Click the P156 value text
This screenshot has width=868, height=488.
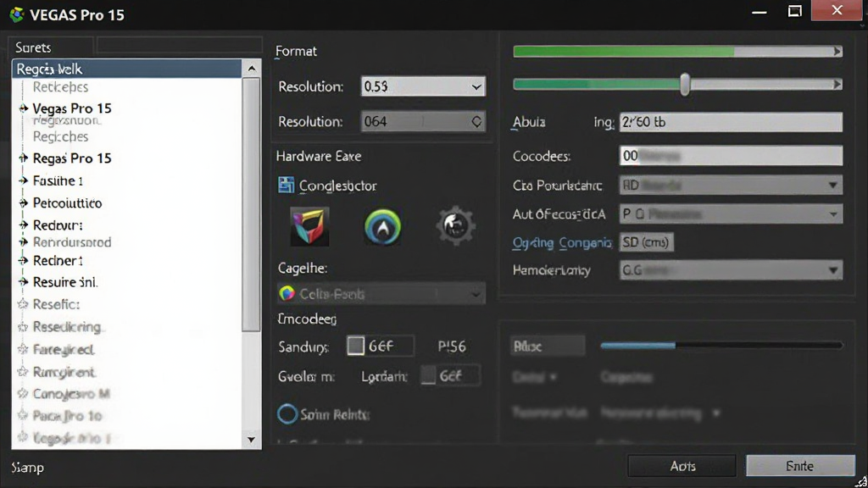452,347
